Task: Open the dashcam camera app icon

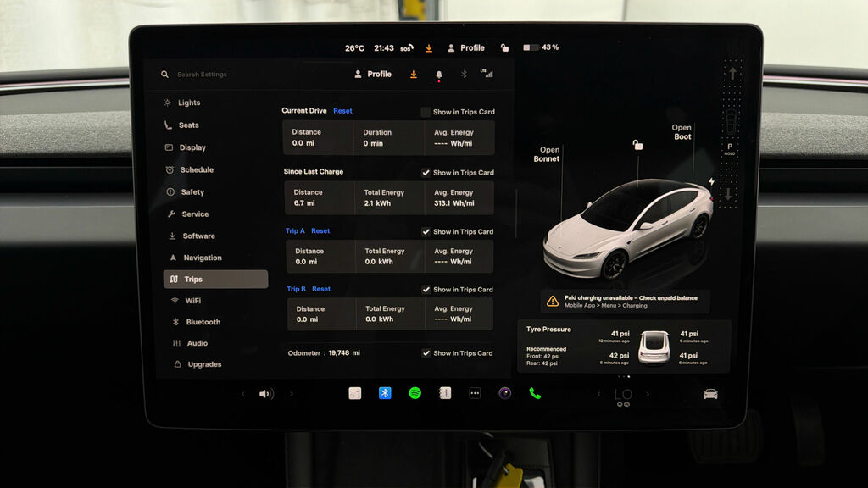Action: click(504, 393)
